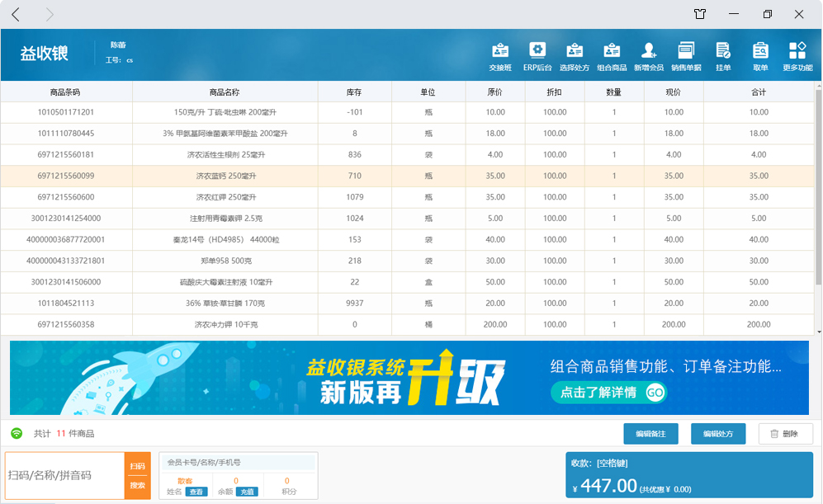Screen dimensions: 823x504
Task: Click the 新增会员 add member icon
Action: (x=649, y=55)
